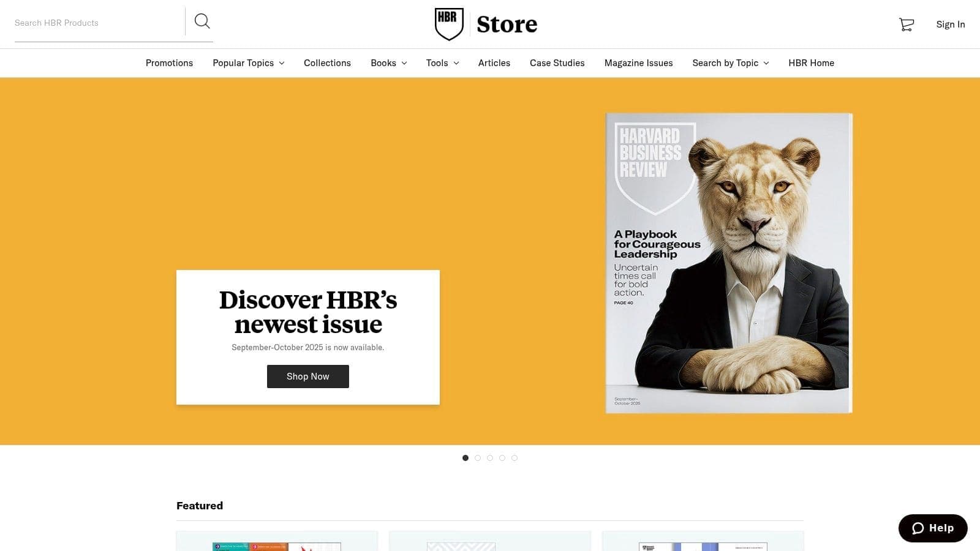Click the HBR shield logo

click(449, 23)
